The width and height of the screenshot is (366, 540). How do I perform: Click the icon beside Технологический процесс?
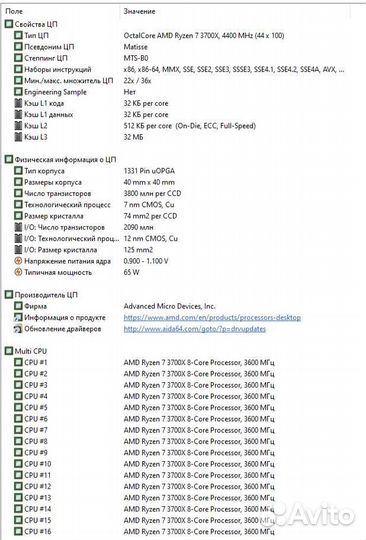(18, 205)
